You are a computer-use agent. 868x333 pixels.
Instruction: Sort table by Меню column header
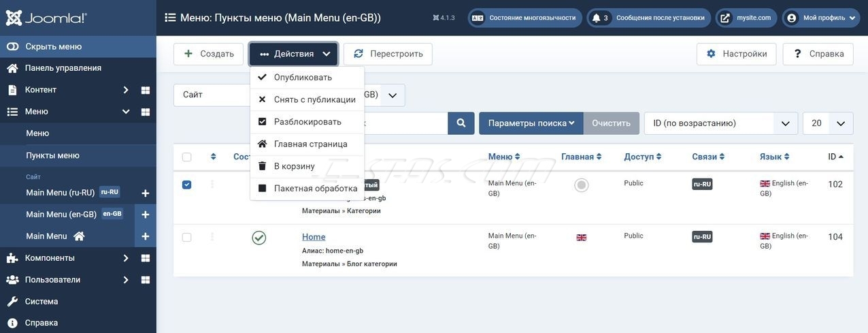pos(505,157)
